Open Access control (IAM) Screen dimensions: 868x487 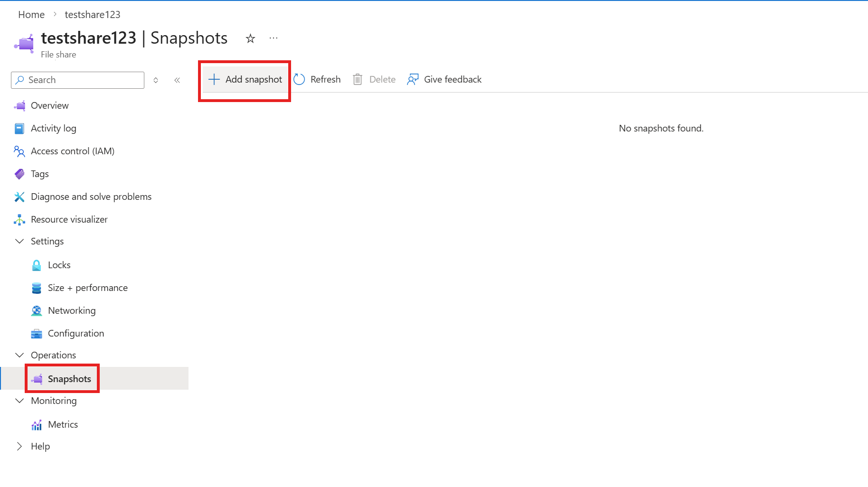pyautogui.click(x=72, y=151)
